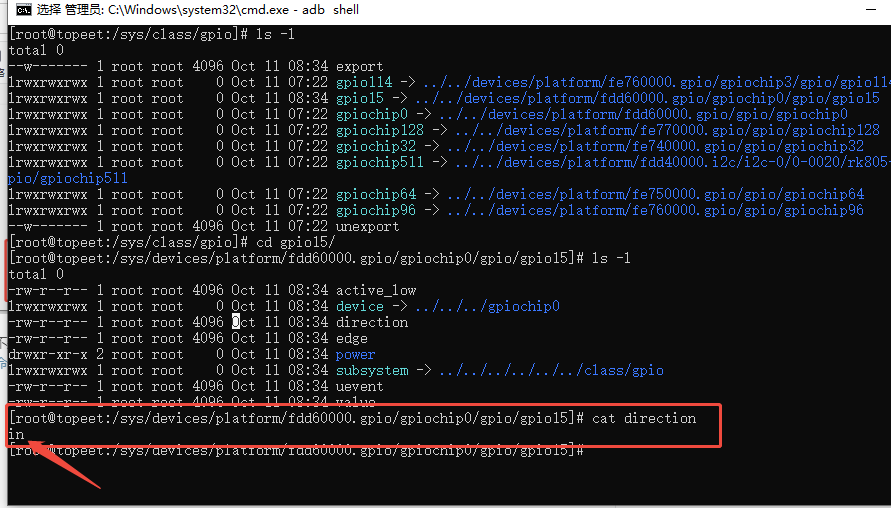The height and width of the screenshot is (508, 891).
Task: Click the 'cd gpio15/' command text
Action: point(295,242)
